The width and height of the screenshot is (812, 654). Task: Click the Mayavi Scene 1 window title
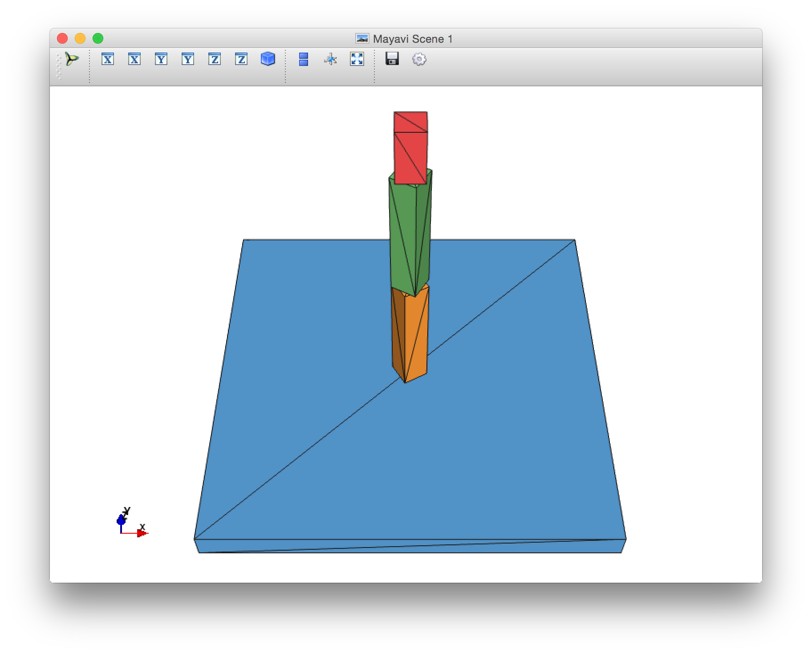pos(412,39)
